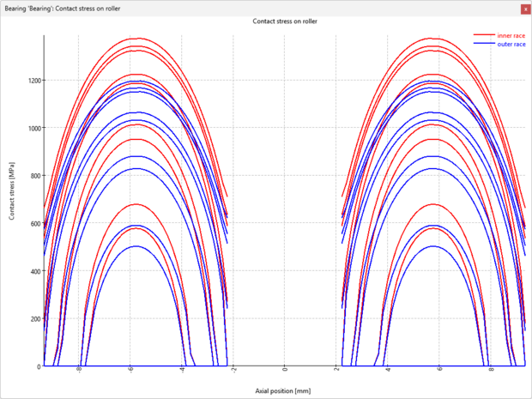This screenshot has height=399, width=532.
Task: Select the 'inner race' legend label
Action: pos(511,35)
